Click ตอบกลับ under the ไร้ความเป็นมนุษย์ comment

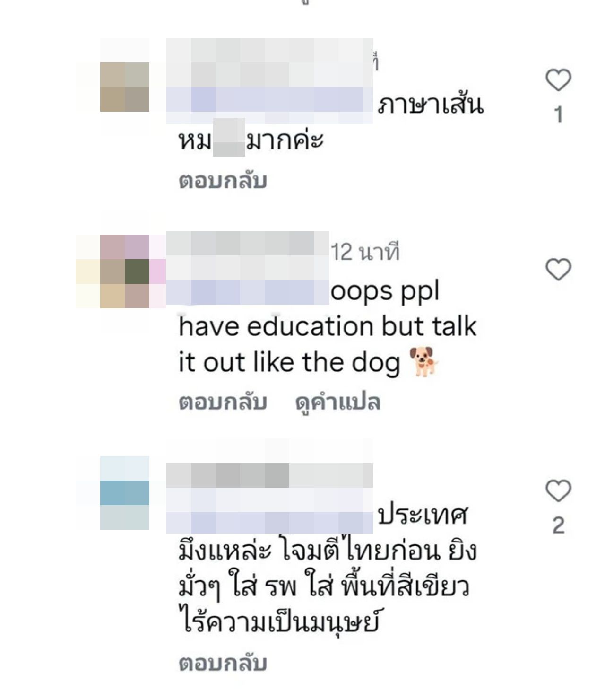pyautogui.click(x=223, y=663)
